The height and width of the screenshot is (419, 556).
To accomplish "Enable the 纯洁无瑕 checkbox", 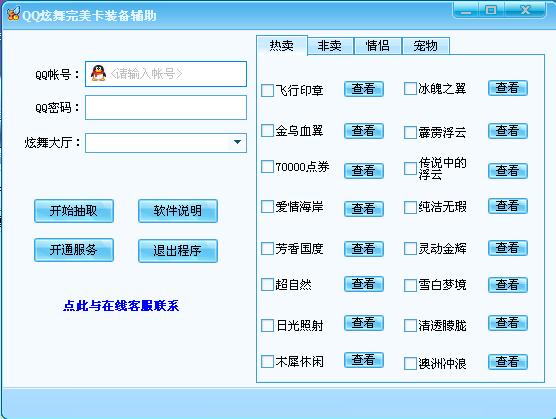I will [x=410, y=207].
